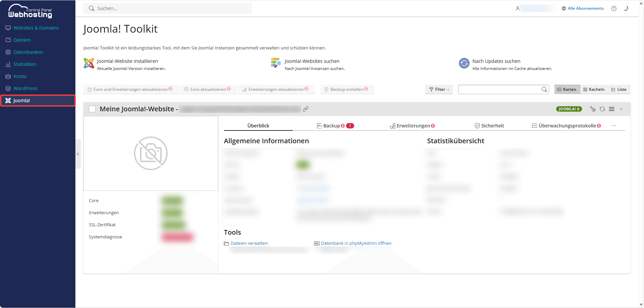644x308 pixels.
Task: Open Dateien in sidebar
Action: (22, 40)
